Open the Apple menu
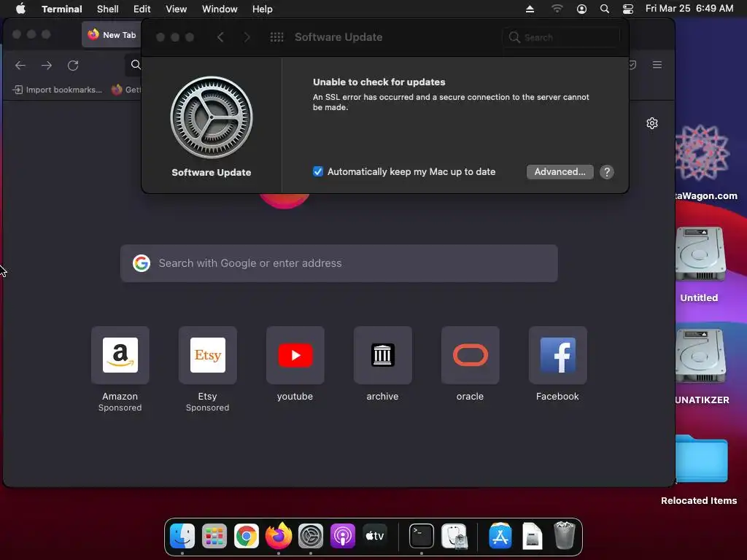The image size is (747, 560). click(20, 9)
